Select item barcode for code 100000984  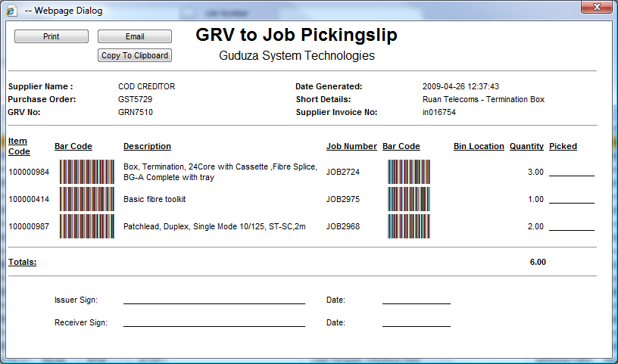point(86,172)
